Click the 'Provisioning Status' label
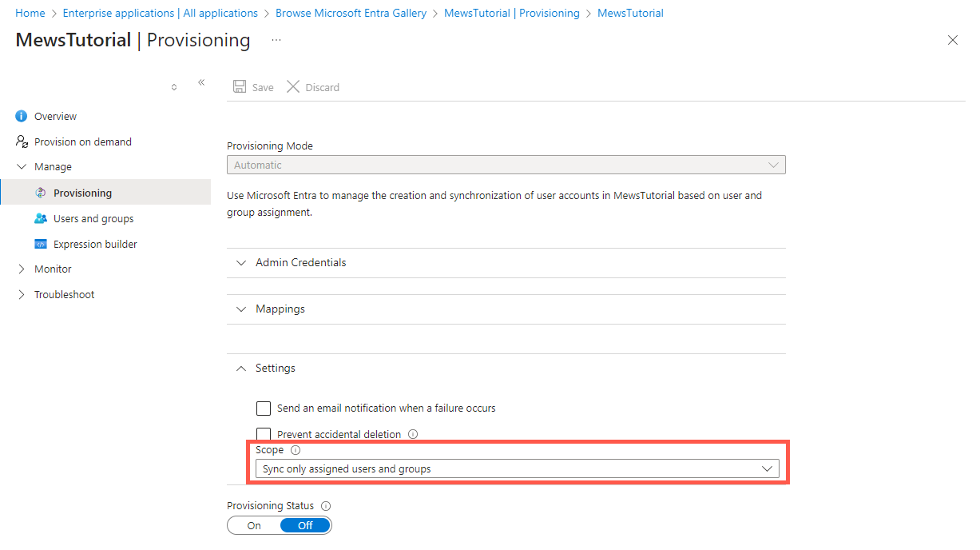The height and width of the screenshot is (550, 980). 271,506
